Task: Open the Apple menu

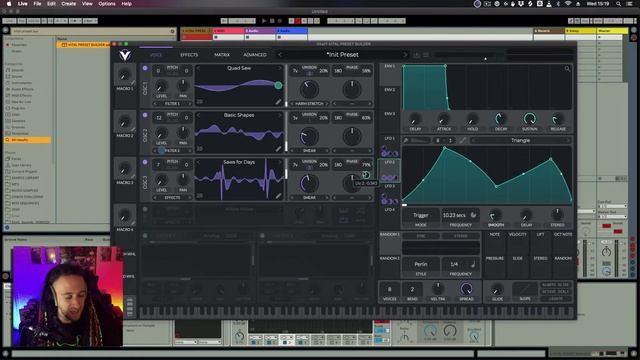Action: click(9, 4)
